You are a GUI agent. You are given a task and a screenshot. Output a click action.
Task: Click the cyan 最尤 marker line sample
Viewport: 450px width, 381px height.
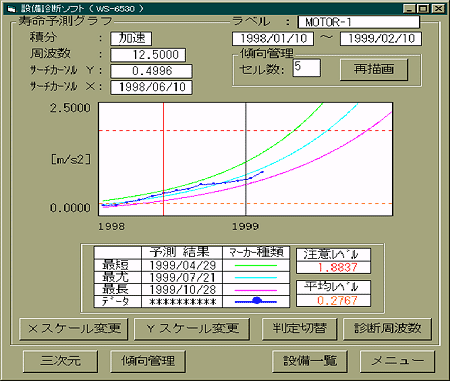click(x=256, y=278)
